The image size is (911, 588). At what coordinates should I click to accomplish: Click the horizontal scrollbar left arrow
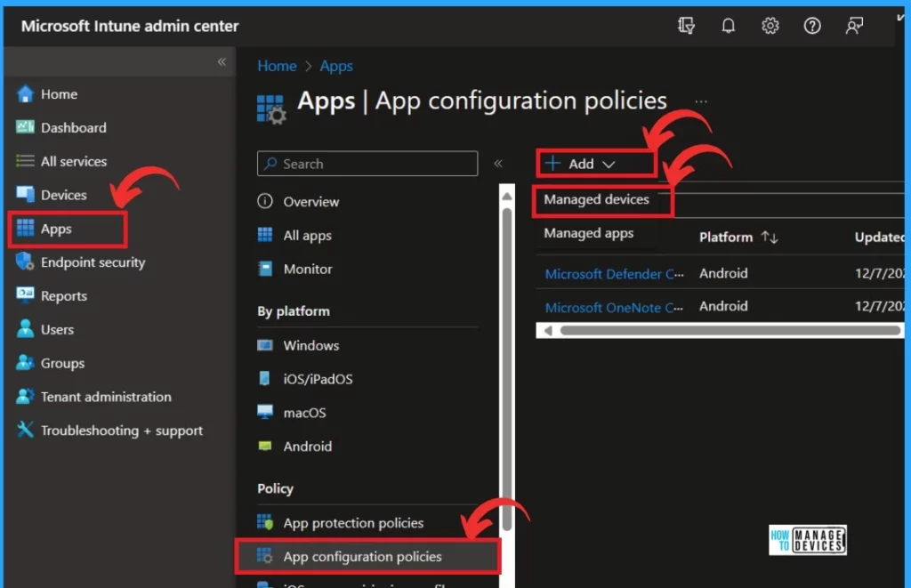pos(548,331)
